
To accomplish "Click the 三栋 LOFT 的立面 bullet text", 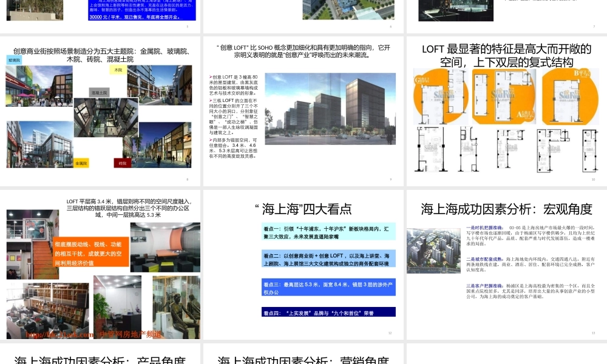I will point(234,116).
